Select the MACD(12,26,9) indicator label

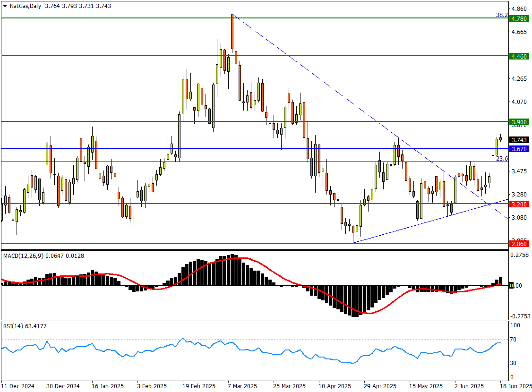[24, 256]
